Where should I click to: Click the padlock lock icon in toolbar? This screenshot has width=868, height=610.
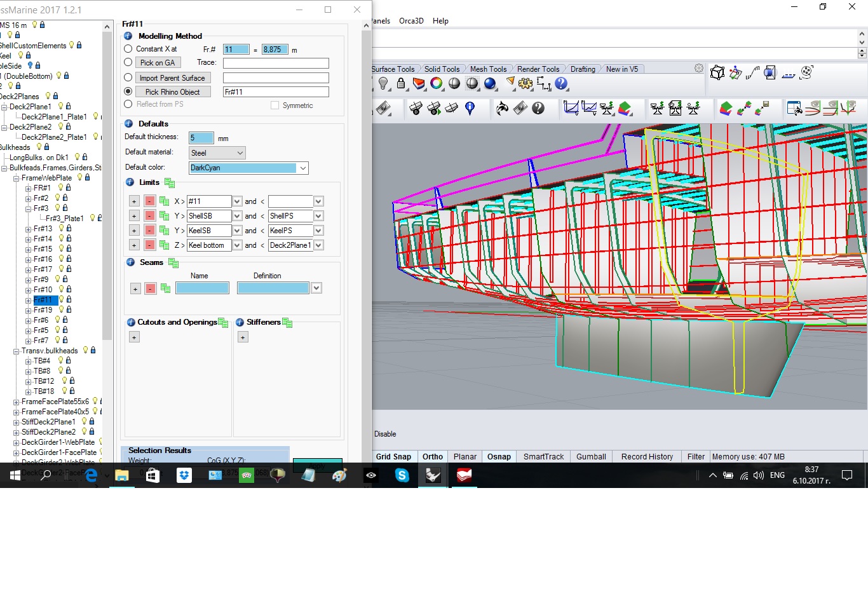pyautogui.click(x=401, y=84)
